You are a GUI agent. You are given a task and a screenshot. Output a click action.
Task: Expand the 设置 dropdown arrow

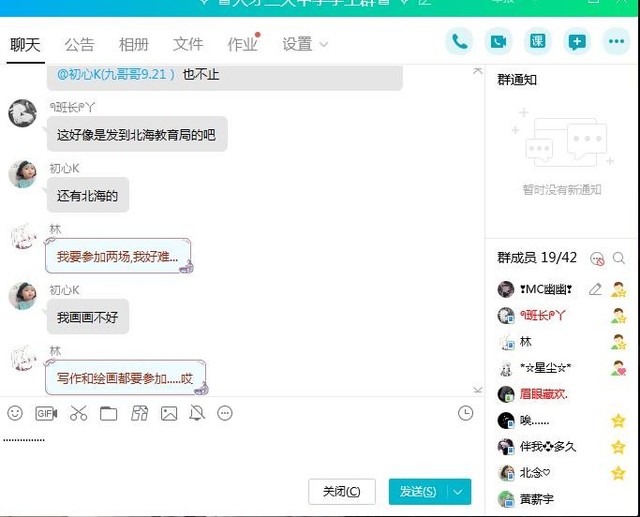pyautogui.click(x=322, y=45)
